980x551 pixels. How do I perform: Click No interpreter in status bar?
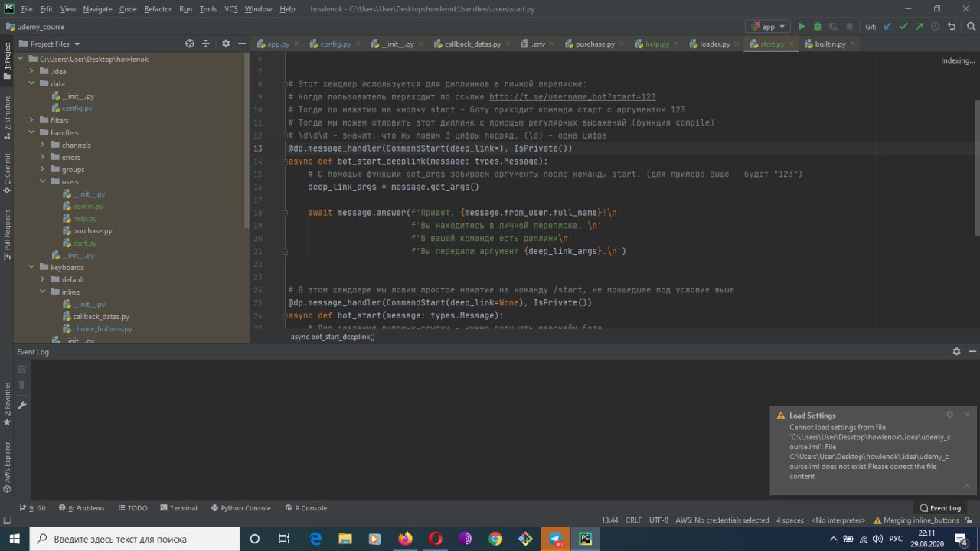coord(838,520)
